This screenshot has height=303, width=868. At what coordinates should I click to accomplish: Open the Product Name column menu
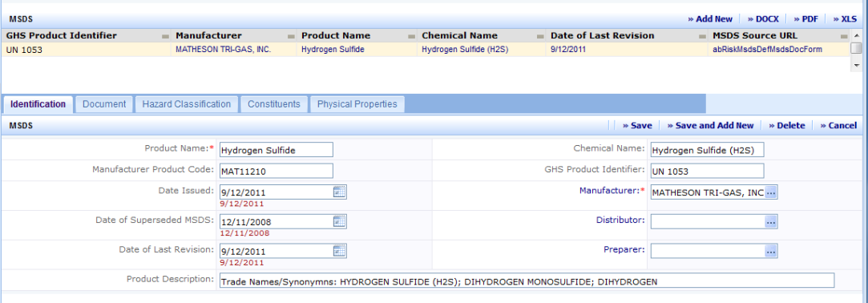(x=411, y=36)
